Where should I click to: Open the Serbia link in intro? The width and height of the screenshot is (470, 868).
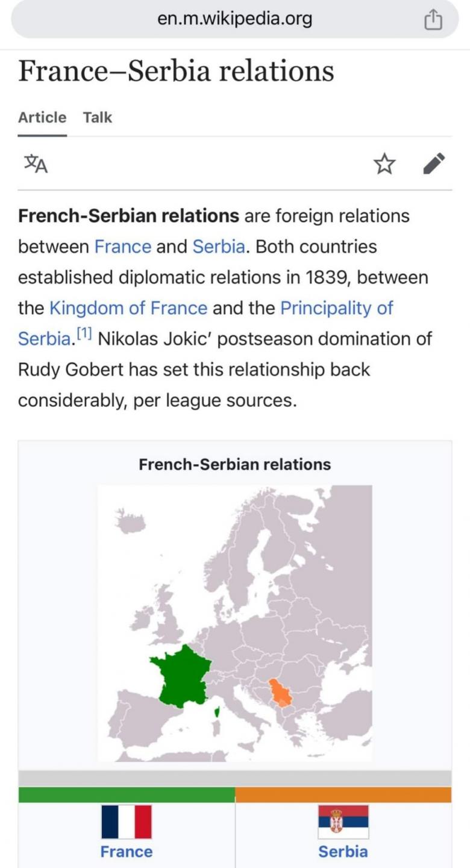click(219, 247)
